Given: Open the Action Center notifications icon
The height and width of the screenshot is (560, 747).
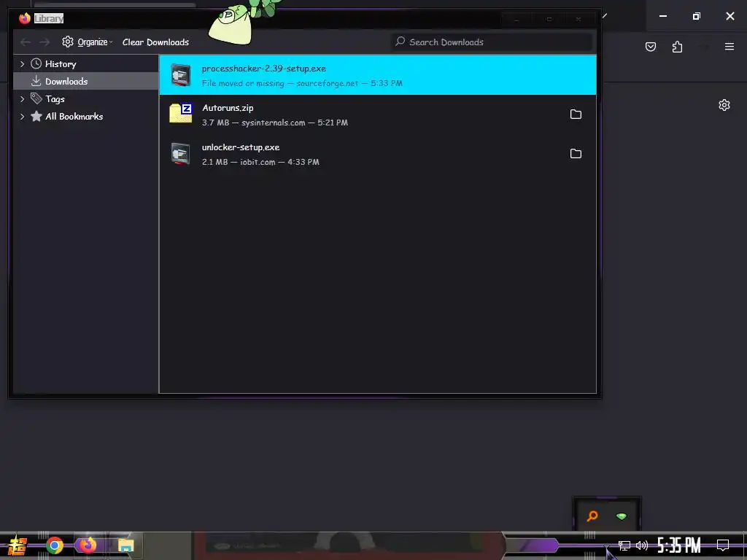Looking at the screenshot, I should pos(723,545).
